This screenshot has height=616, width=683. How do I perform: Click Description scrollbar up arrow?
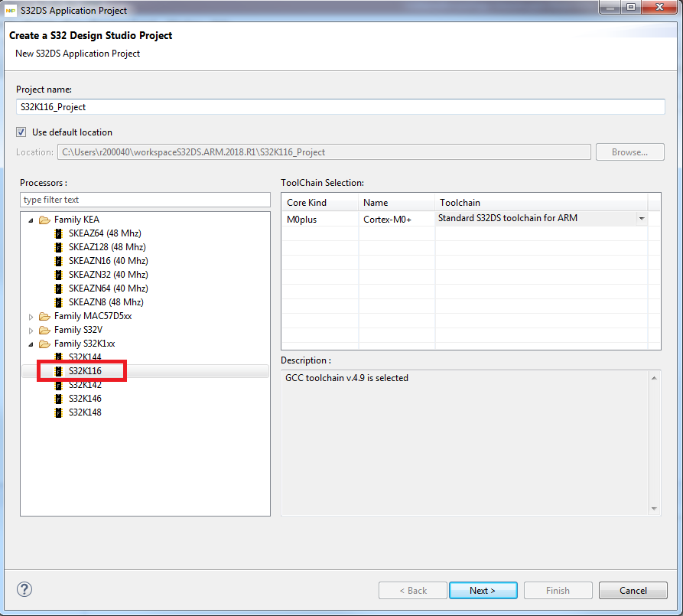point(654,378)
